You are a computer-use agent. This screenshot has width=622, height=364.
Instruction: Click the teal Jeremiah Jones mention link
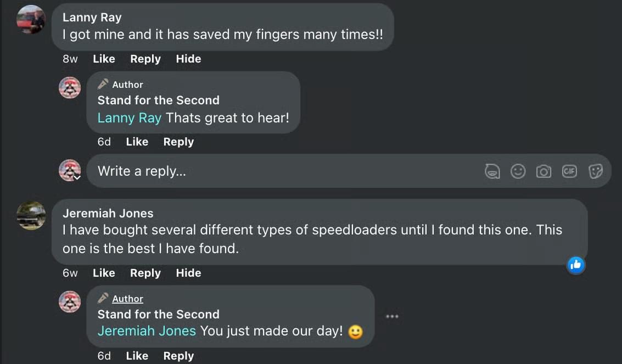147,331
